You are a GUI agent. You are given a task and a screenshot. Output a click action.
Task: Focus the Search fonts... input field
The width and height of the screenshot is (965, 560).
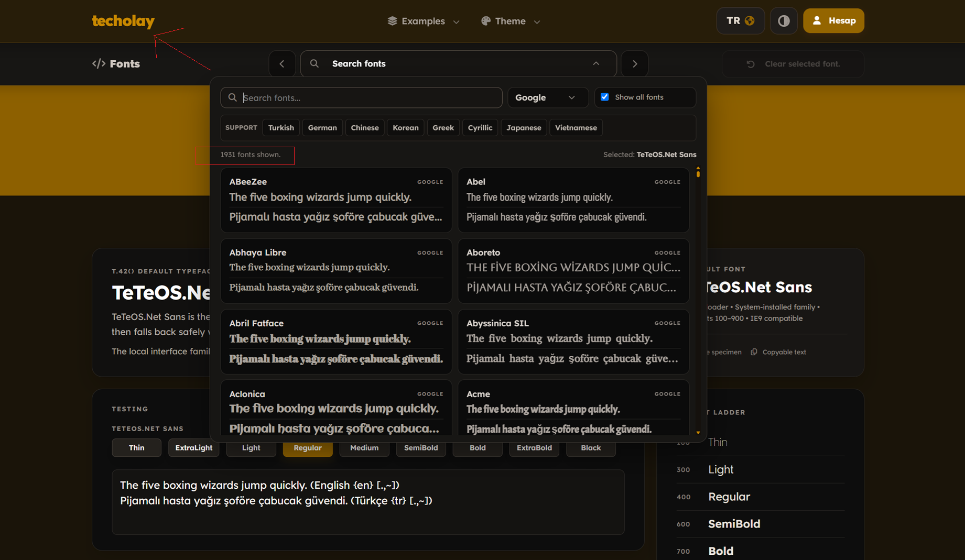(x=362, y=97)
